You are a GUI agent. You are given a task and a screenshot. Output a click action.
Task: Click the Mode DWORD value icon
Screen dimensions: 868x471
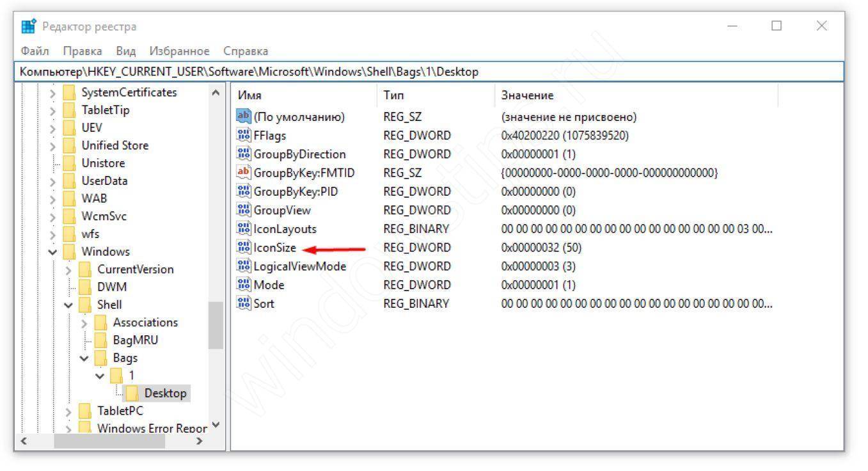tap(244, 285)
